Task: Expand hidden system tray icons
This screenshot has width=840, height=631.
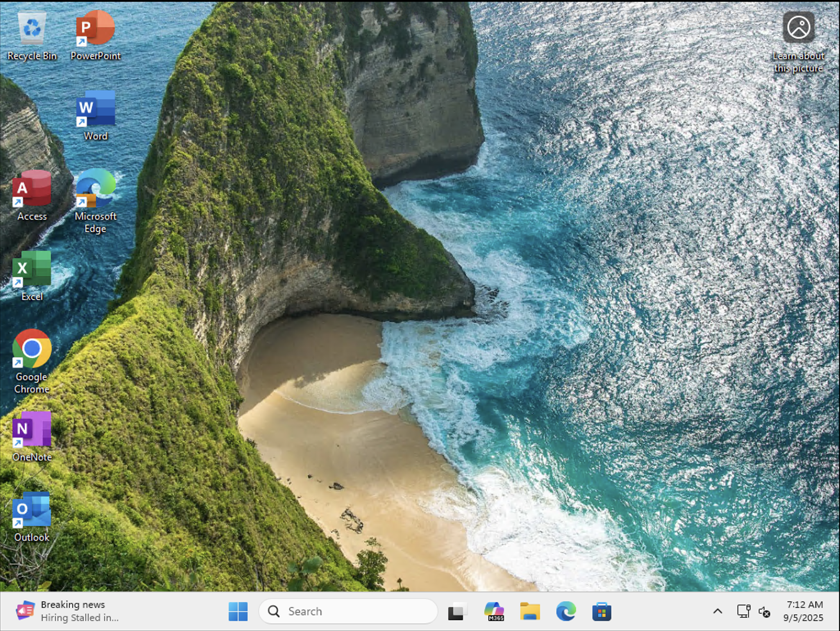Action: [x=717, y=611]
